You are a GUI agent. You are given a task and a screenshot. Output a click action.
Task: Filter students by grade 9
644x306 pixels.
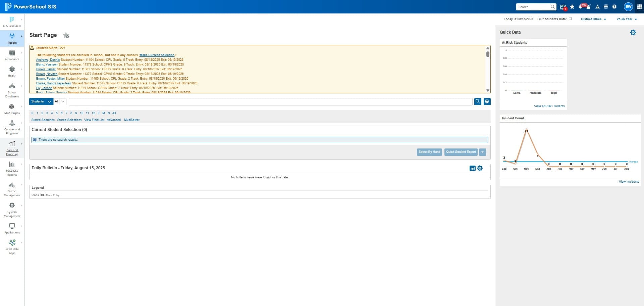click(x=76, y=113)
